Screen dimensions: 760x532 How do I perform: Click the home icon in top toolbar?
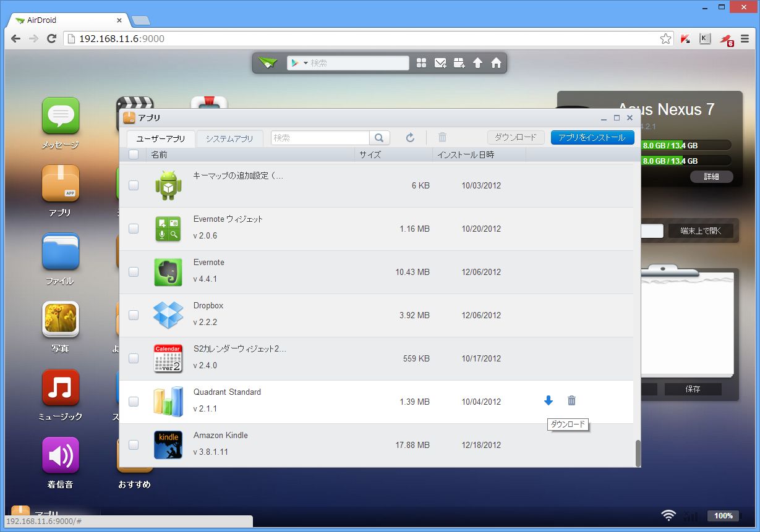pos(496,63)
